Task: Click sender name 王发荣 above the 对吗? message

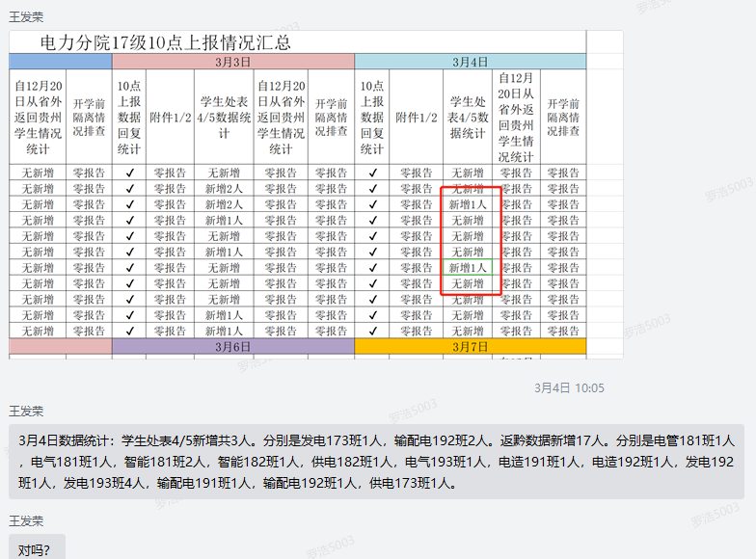Action: click(26, 520)
